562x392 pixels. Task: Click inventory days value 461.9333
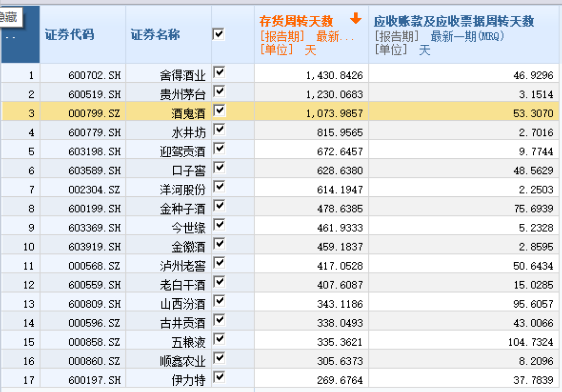point(340,227)
